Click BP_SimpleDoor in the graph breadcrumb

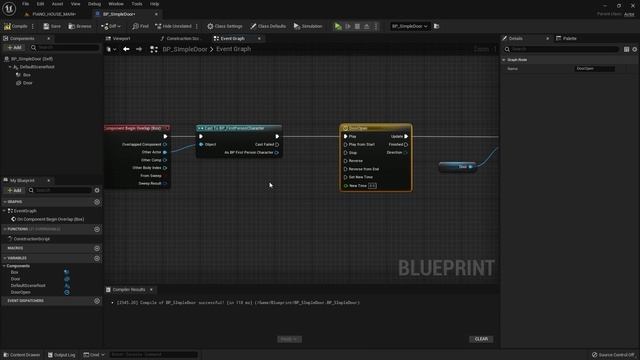pyautogui.click(x=185, y=49)
